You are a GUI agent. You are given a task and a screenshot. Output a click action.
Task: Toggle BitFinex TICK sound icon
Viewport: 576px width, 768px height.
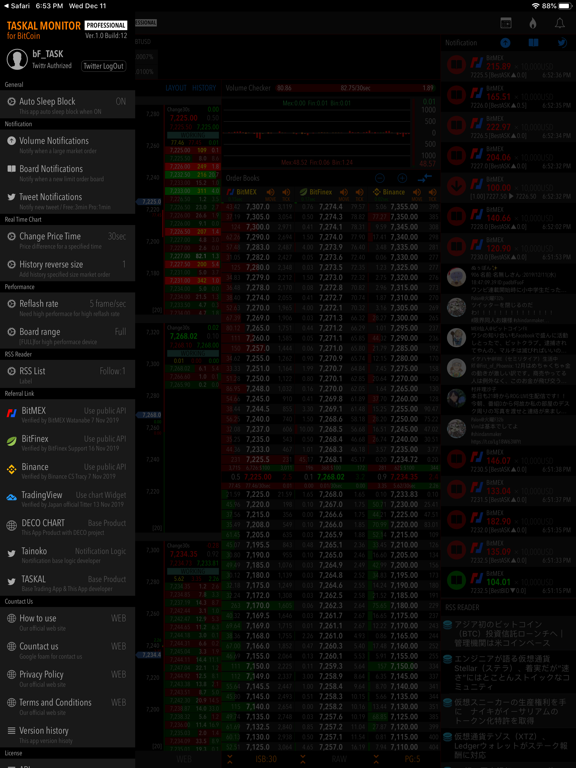[x=360, y=193]
